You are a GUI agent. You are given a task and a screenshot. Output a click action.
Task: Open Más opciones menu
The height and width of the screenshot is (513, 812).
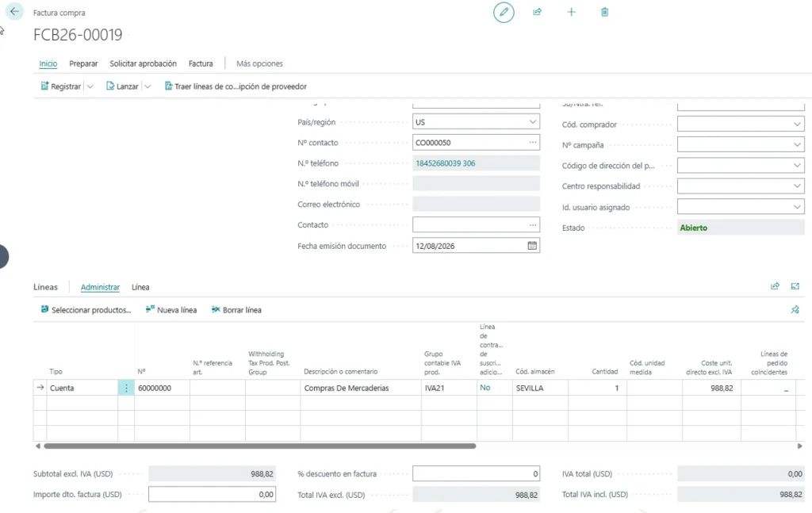pyautogui.click(x=259, y=63)
